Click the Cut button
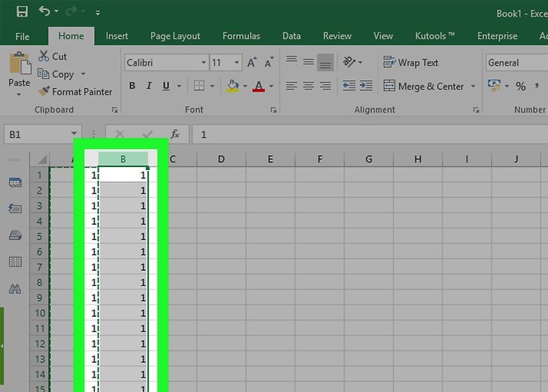 pos(53,56)
